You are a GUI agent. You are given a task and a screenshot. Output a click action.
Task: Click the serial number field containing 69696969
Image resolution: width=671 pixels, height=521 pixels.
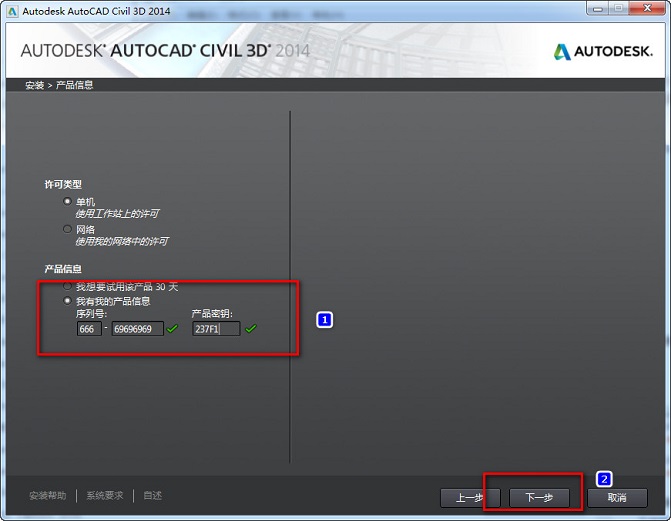(137, 329)
